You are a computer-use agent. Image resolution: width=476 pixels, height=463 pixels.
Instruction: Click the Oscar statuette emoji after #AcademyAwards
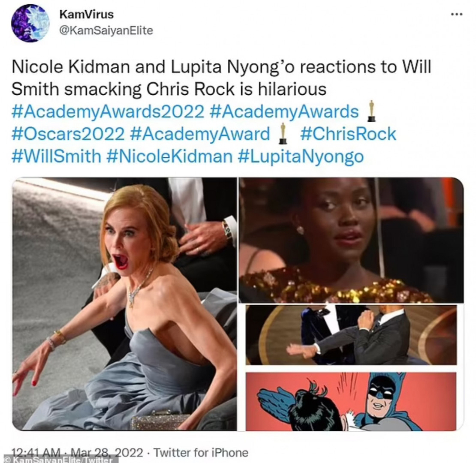click(371, 111)
